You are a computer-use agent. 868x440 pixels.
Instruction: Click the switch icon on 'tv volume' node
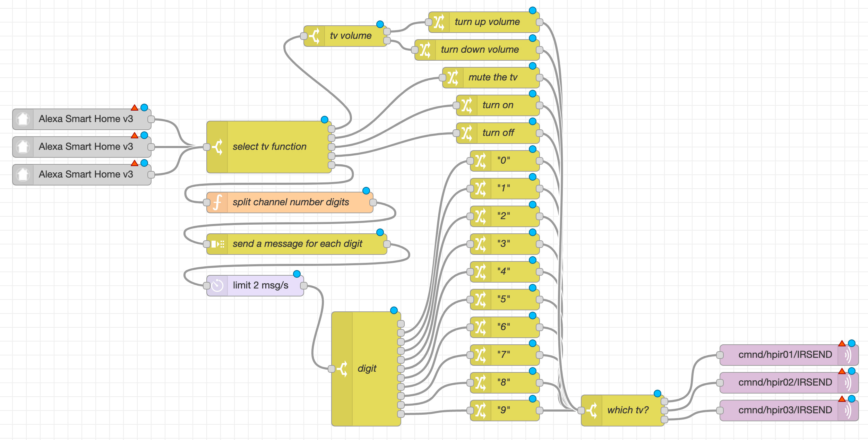click(x=314, y=36)
